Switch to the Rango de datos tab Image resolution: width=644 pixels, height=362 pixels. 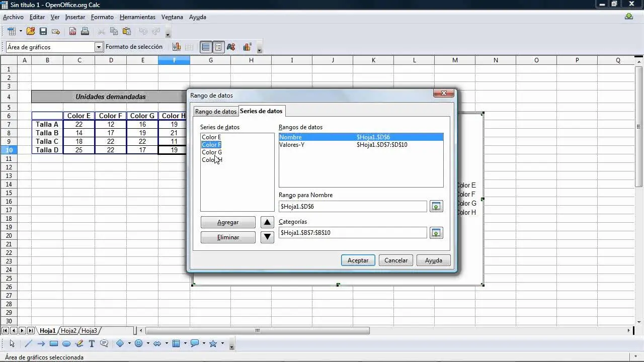pos(216,112)
